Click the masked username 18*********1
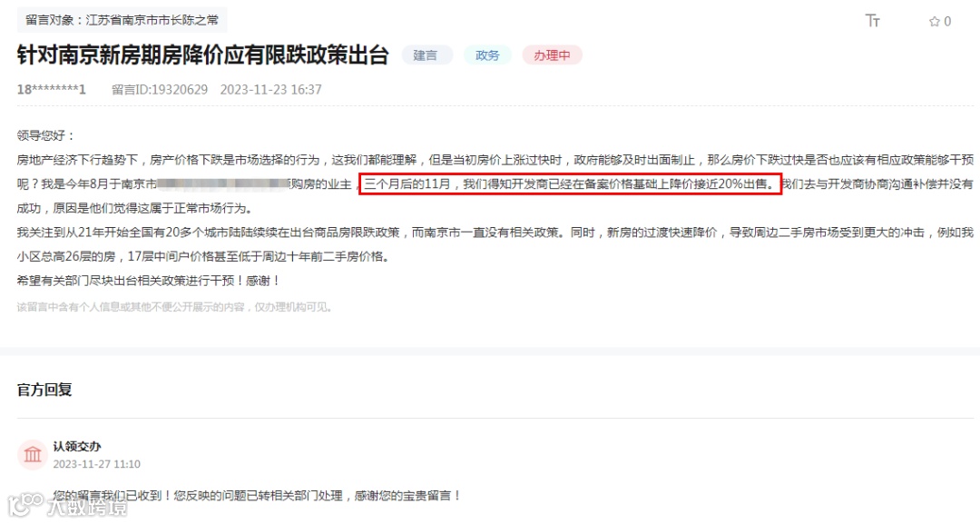This screenshot has height=524, width=980. pyautogui.click(x=51, y=89)
